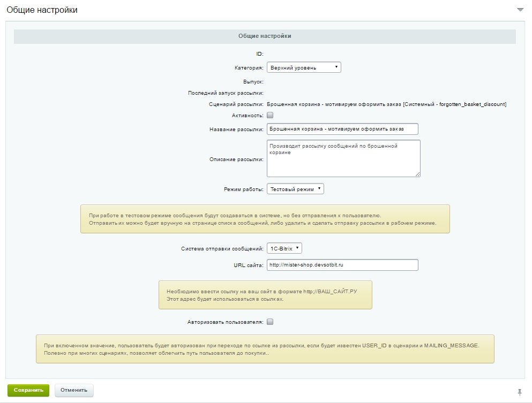Image resolution: width=532 pixels, height=403 pixels.
Task: Click the ID: label
Action: coord(259,54)
